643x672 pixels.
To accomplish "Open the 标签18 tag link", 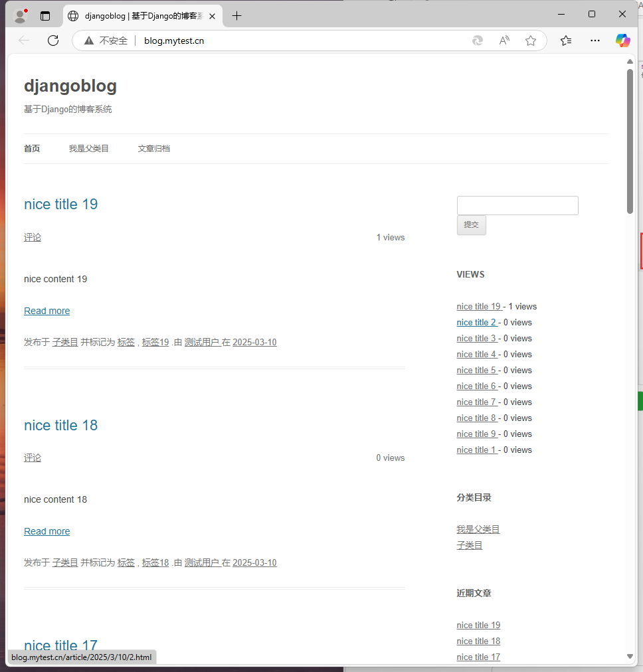I will click(155, 562).
